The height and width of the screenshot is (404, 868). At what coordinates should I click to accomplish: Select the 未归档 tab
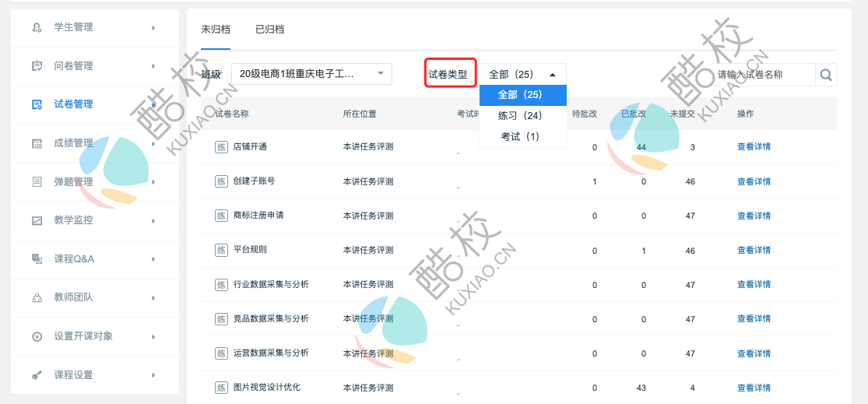pos(216,30)
